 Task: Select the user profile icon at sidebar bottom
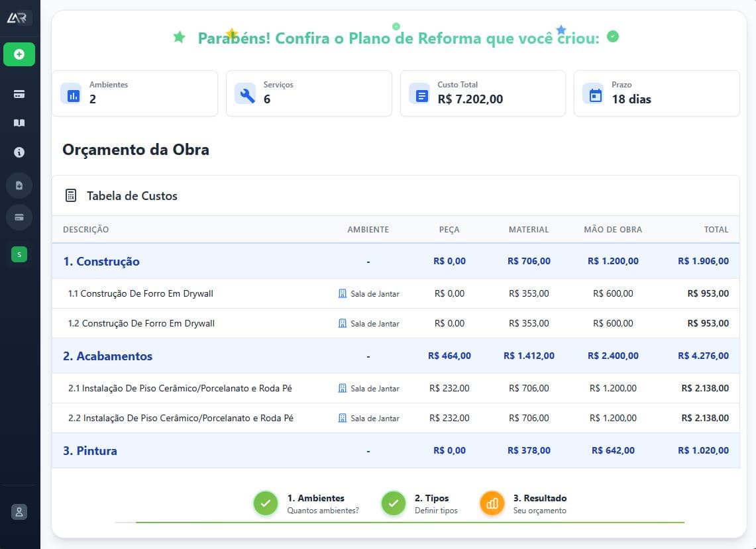(x=19, y=512)
